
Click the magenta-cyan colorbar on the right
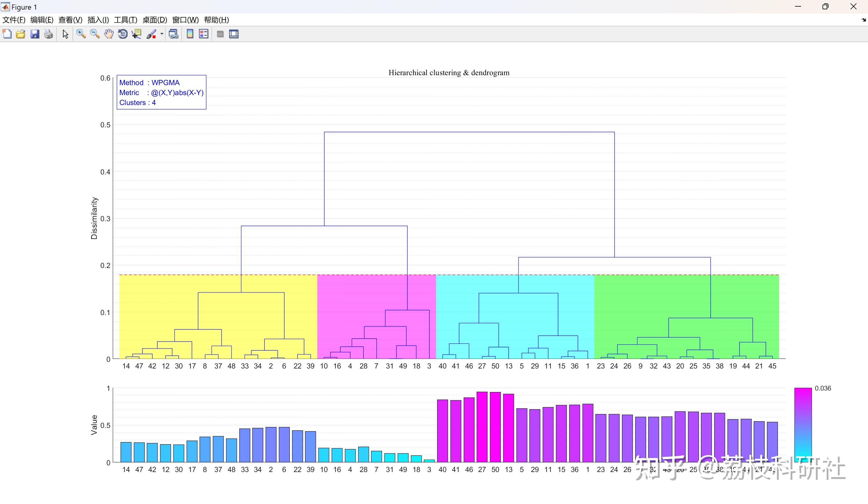[x=803, y=425]
